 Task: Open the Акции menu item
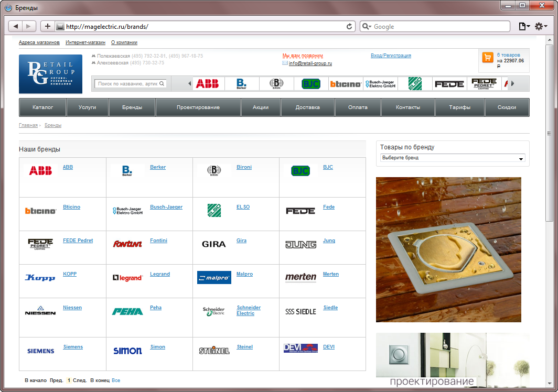pyautogui.click(x=261, y=107)
